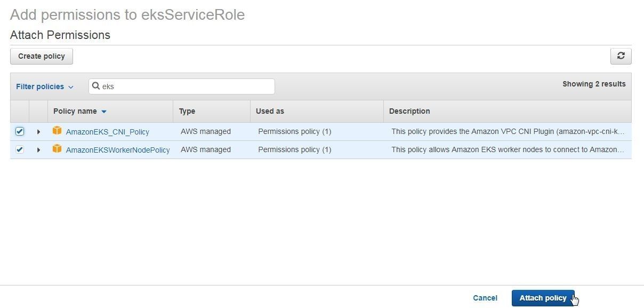The width and height of the screenshot is (644, 308).
Task: Click the orange box icon beside AmazonEKS_CNI_Policy
Action: (57, 131)
